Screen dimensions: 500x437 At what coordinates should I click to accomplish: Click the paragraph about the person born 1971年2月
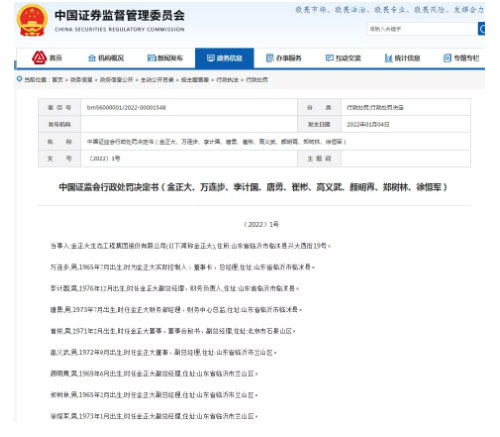pyautogui.click(x=173, y=331)
